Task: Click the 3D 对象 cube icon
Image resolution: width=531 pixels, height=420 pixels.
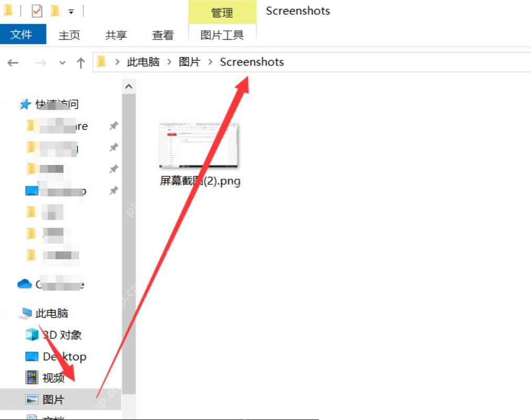Action: (32, 335)
